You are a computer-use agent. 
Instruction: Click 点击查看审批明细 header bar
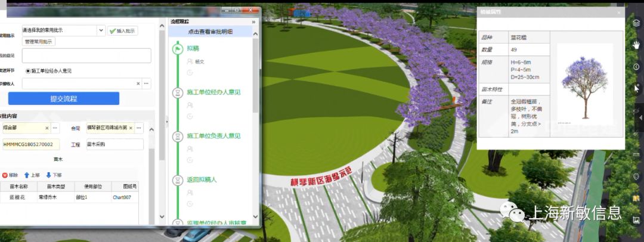[x=210, y=32]
